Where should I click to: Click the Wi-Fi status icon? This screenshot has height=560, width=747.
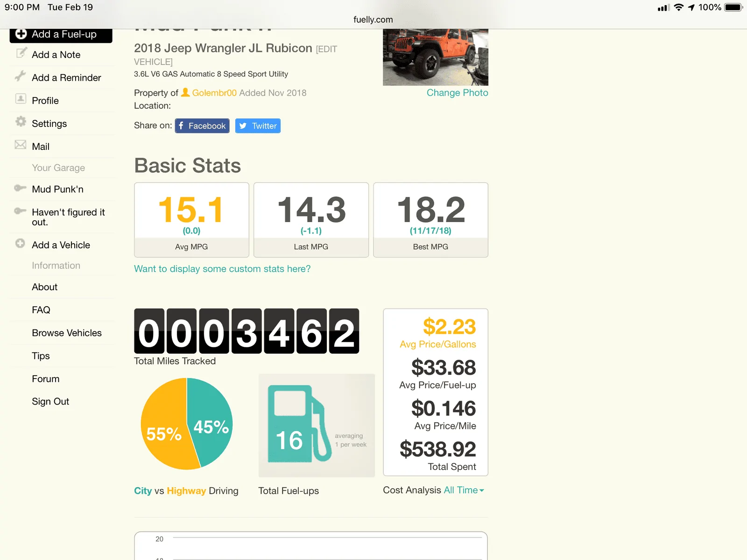click(x=679, y=7)
